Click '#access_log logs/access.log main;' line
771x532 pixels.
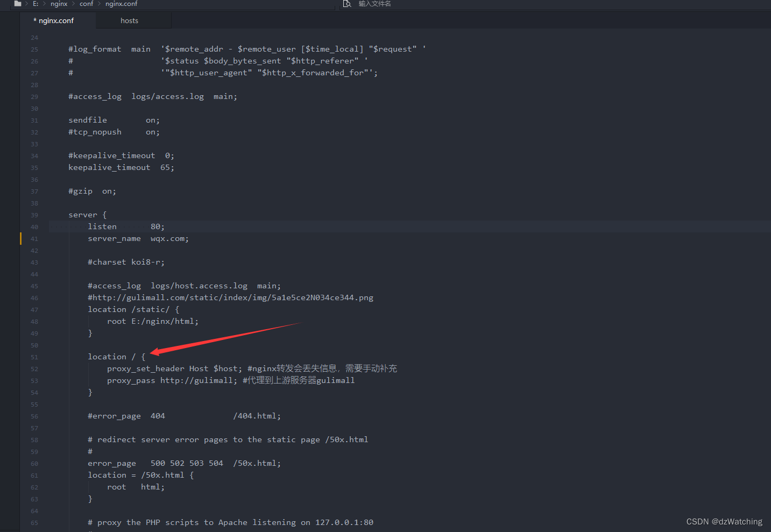point(153,96)
